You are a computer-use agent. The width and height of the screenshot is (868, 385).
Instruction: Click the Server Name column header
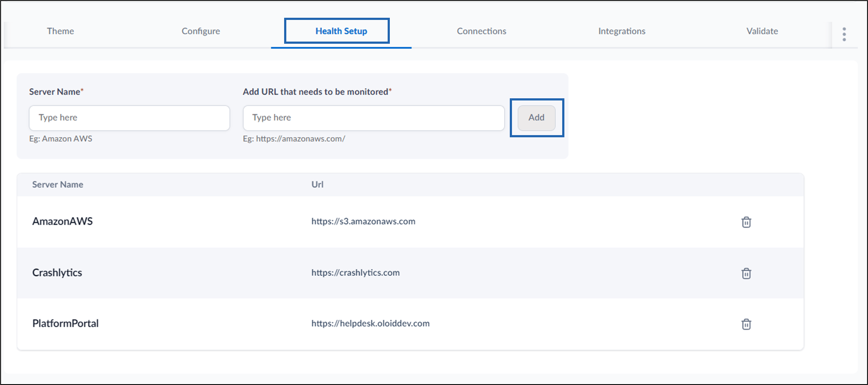pyautogui.click(x=58, y=184)
